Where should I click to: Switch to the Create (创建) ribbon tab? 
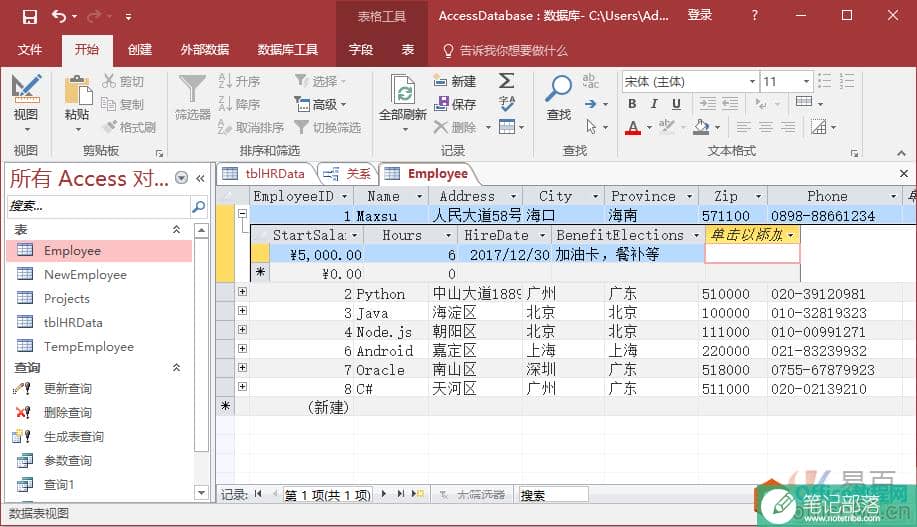[x=140, y=50]
